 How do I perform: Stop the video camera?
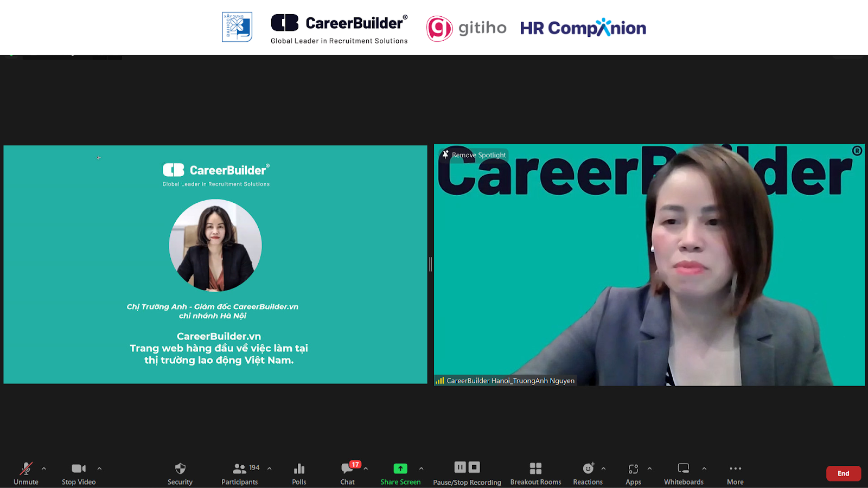tap(79, 473)
